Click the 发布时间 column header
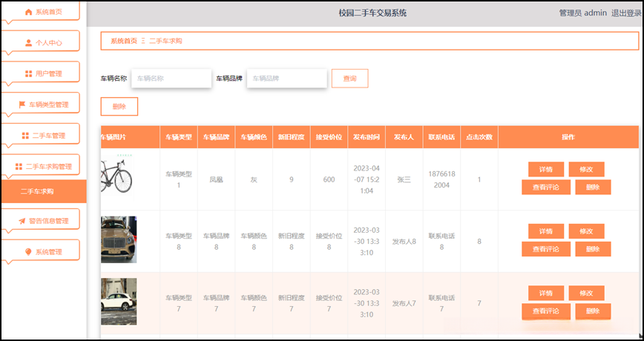 tap(367, 137)
